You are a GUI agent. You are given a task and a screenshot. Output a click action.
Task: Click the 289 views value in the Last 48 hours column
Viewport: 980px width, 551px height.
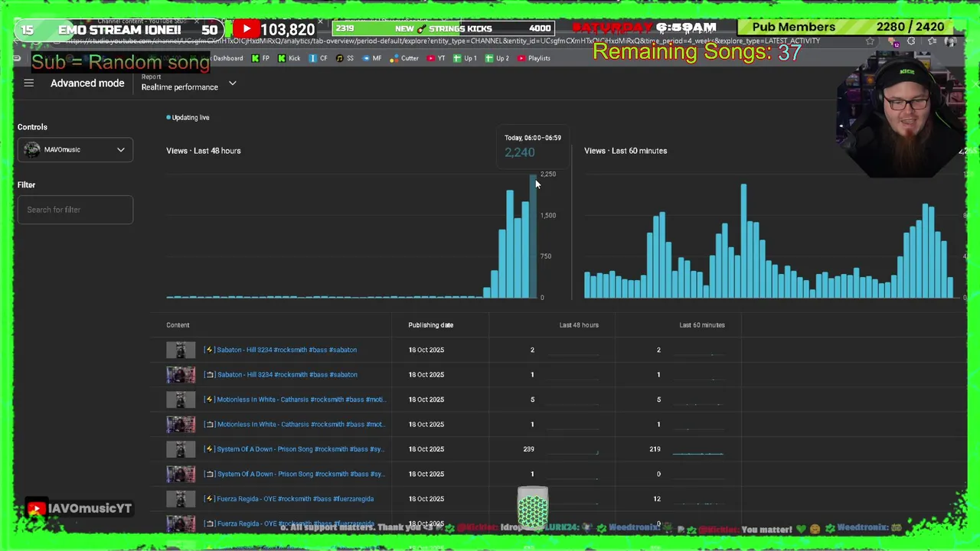pos(528,449)
